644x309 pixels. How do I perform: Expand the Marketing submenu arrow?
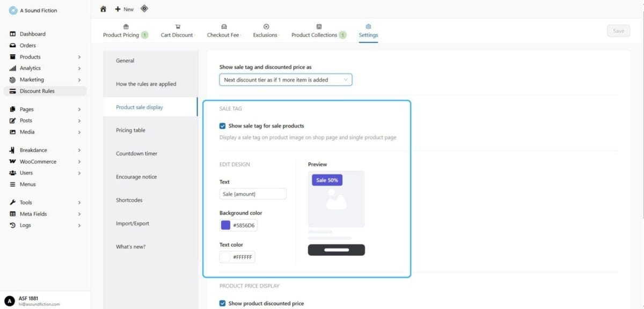click(79, 80)
